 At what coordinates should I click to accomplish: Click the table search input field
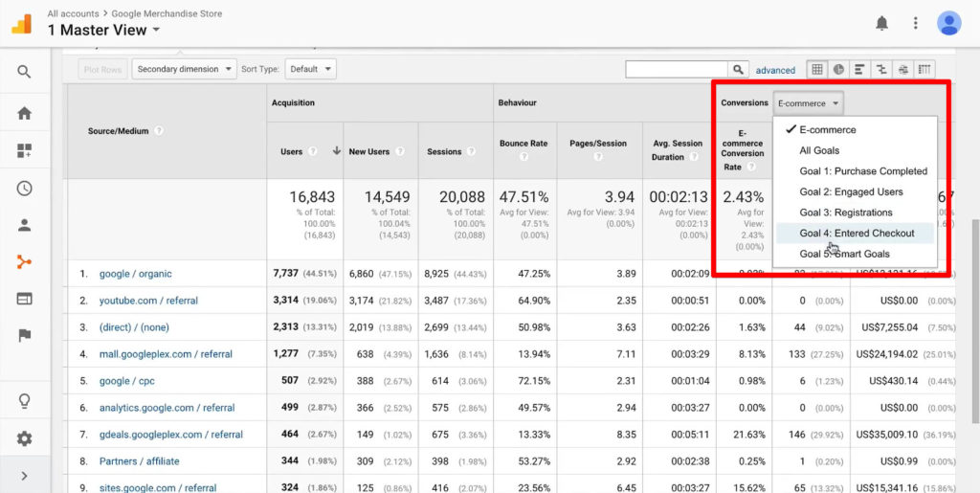point(677,69)
